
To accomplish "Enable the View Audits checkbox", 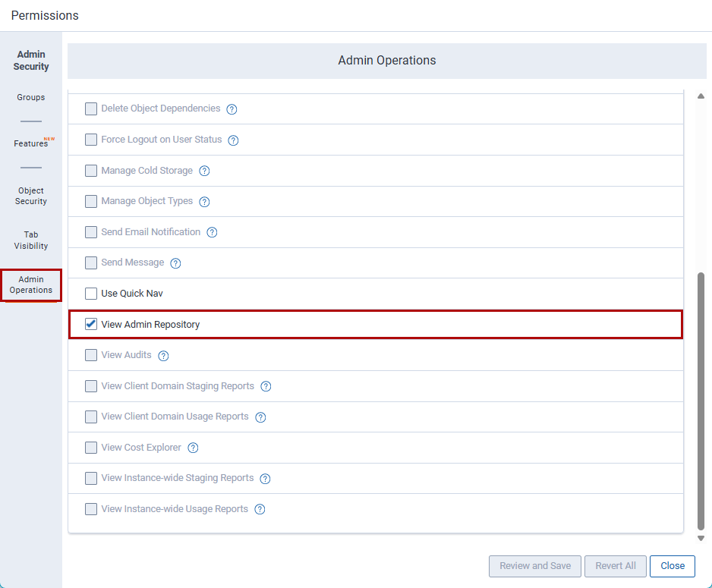I will [91, 355].
